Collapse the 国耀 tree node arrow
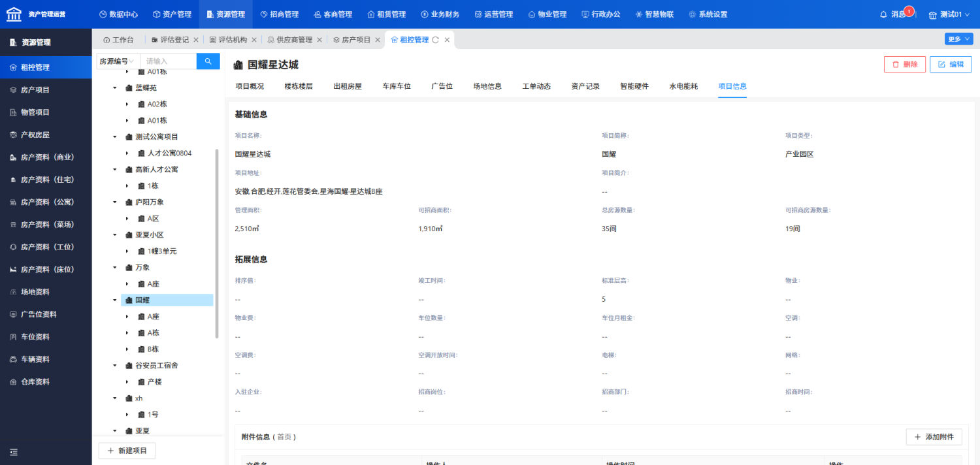Viewport: 980px width, 465px height. click(x=114, y=300)
